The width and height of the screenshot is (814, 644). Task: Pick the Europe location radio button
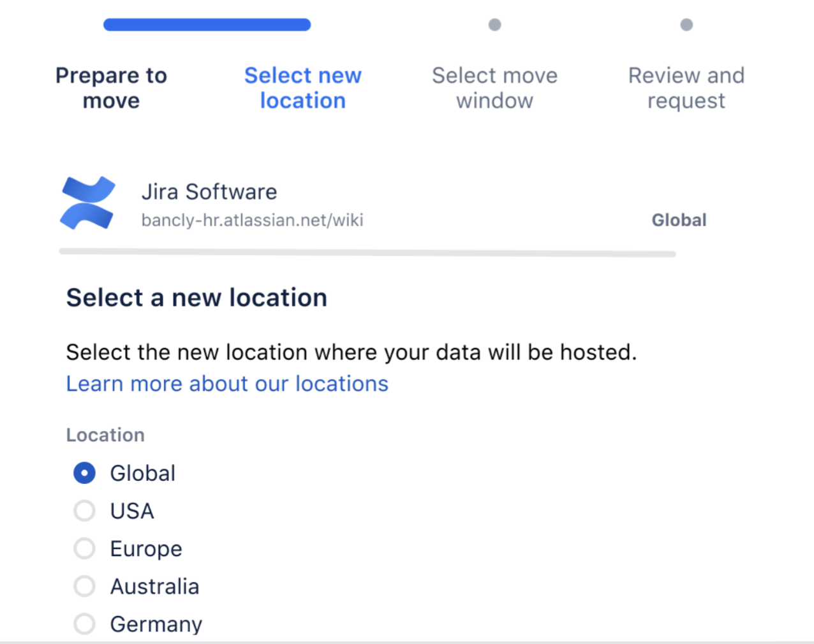click(84, 548)
